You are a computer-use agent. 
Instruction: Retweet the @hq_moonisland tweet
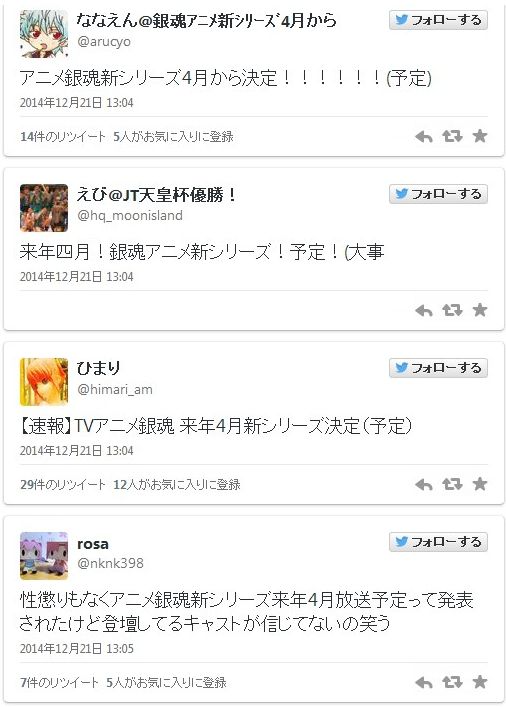[x=452, y=310]
